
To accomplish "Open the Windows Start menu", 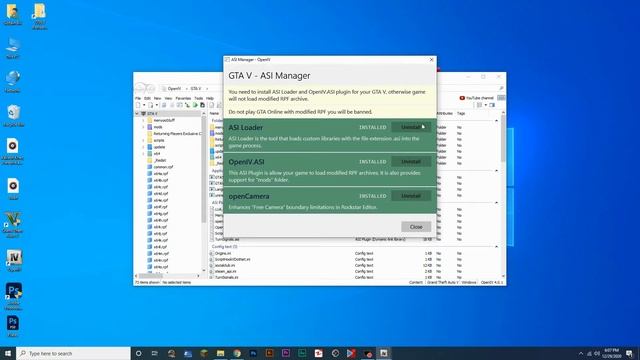I will point(8,353).
